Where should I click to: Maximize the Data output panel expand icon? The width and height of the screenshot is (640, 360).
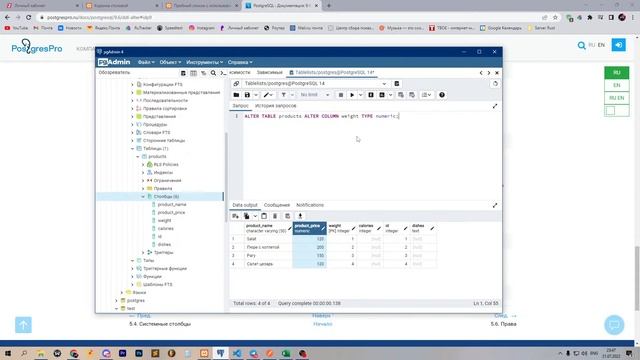(495, 205)
